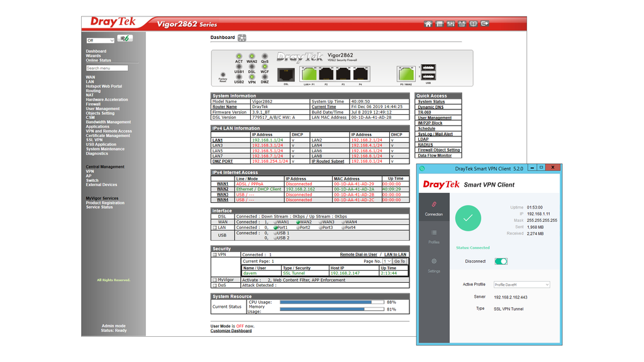Open the System Maintenance menu
The height and width of the screenshot is (362, 644).
[106, 149]
